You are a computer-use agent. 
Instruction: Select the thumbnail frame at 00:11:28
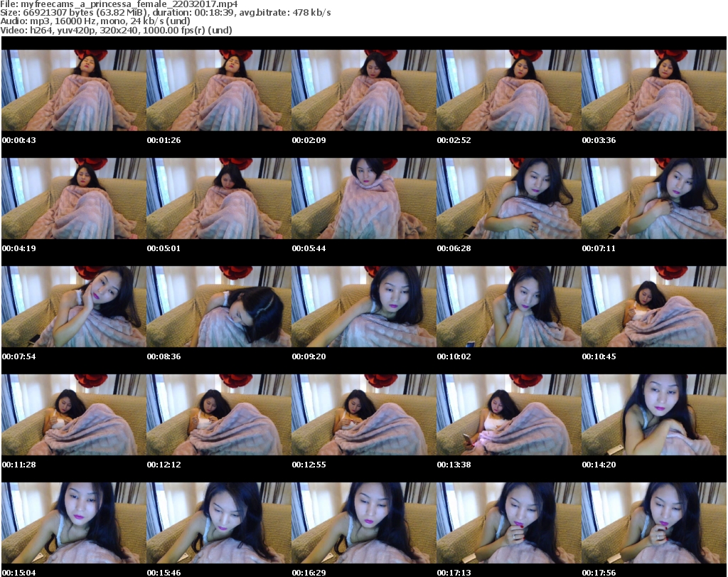coord(74,415)
